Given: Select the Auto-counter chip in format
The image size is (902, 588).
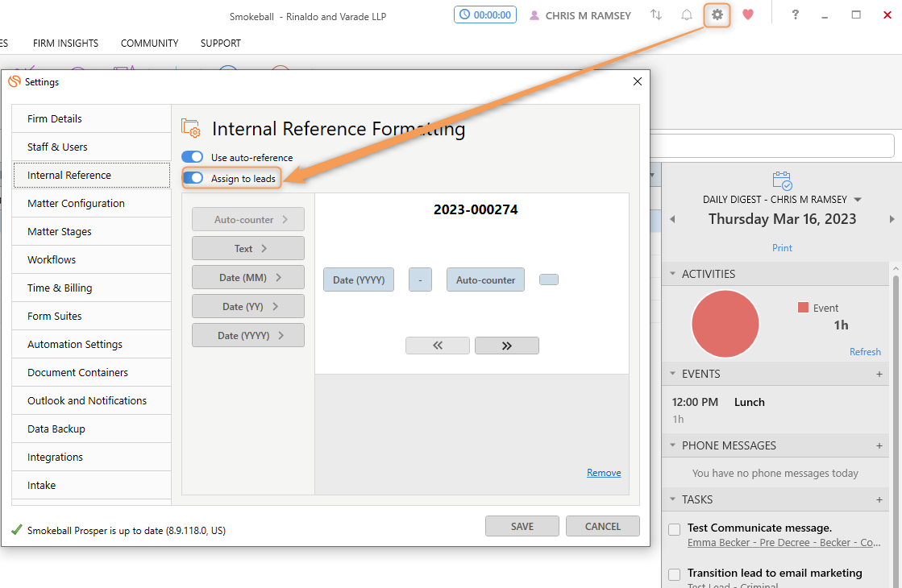Looking at the screenshot, I should (x=485, y=280).
